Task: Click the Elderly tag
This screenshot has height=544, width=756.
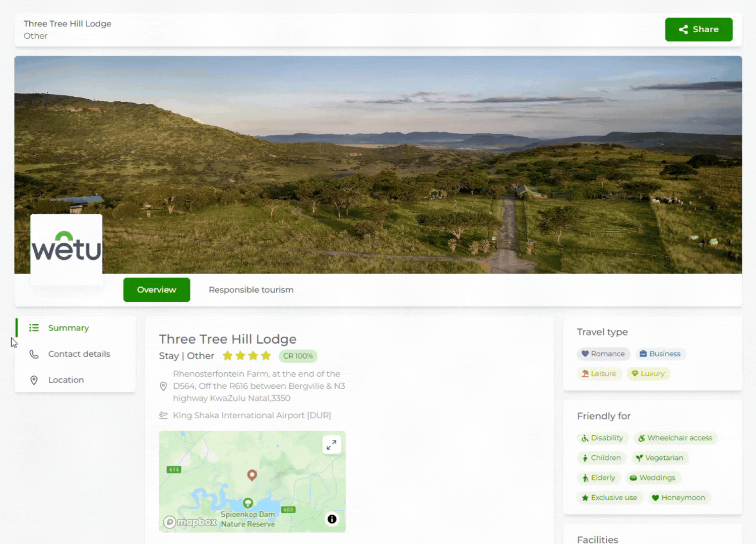Action: (x=599, y=478)
